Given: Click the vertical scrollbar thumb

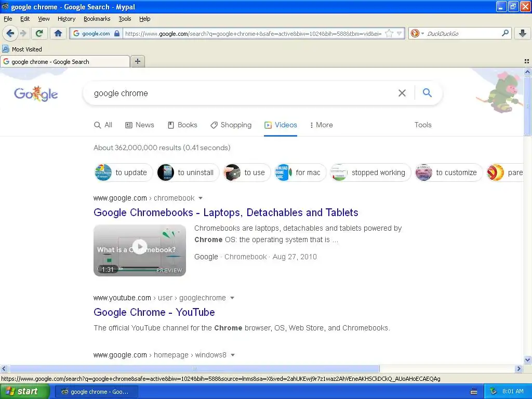Looking at the screenshot, I should click(527, 106).
